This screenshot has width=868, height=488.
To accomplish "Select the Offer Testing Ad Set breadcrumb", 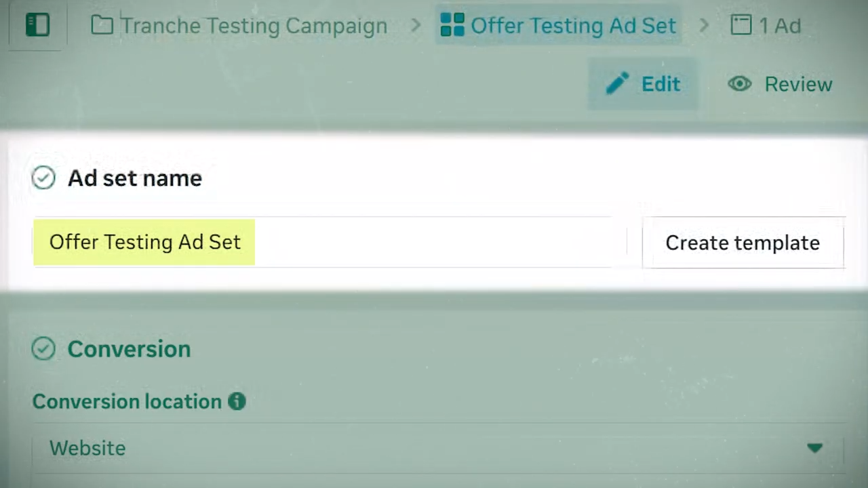I will (573, 25).
